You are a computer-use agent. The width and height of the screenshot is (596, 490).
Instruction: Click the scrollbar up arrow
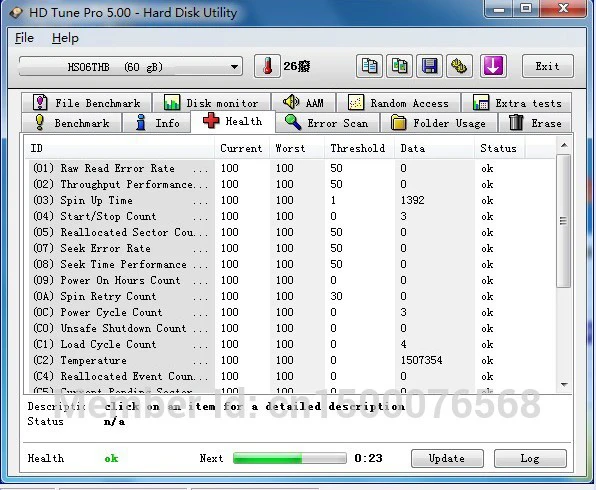pos(564,145)
